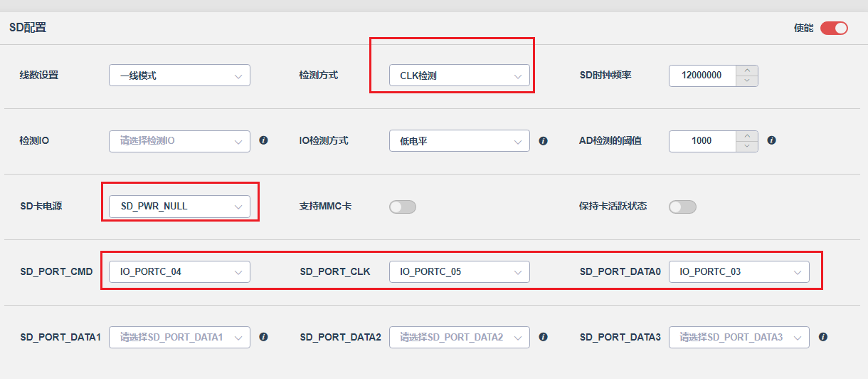Increase SD时钟频率 value with up arrow

(746, 71)
